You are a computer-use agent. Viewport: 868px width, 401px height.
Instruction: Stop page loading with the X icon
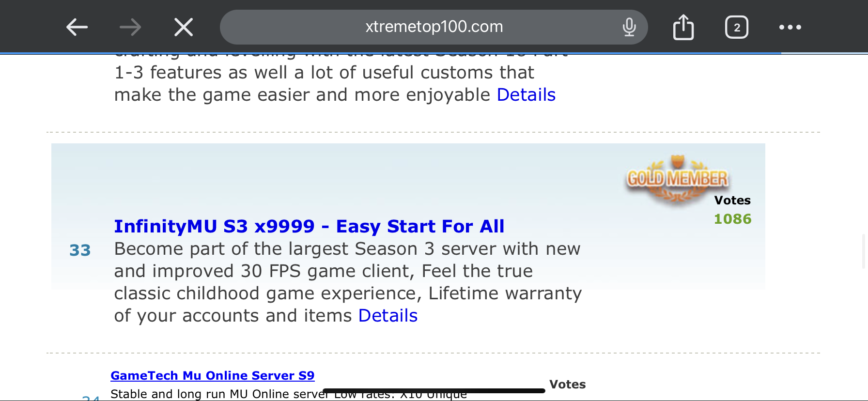tap(184, 27)
